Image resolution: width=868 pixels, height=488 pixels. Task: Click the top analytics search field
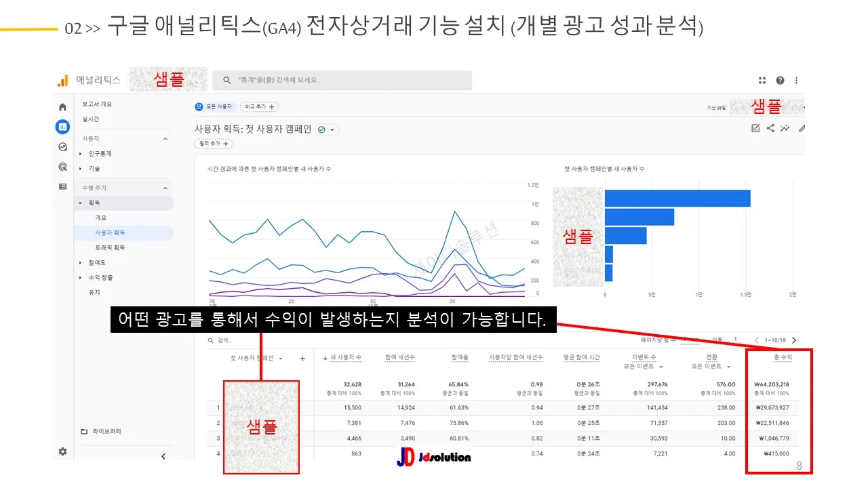pyautogui.click(x=342, y=80)
